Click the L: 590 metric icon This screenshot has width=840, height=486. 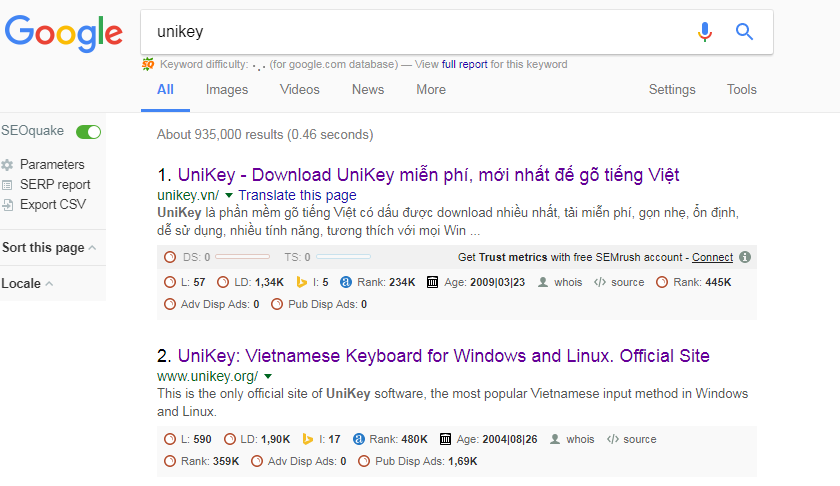170,439
